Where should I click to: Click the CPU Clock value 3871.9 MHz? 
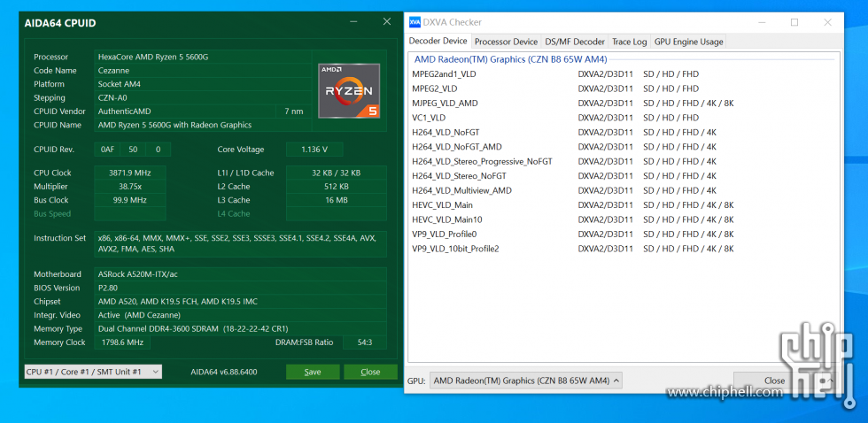pos(130,173)
